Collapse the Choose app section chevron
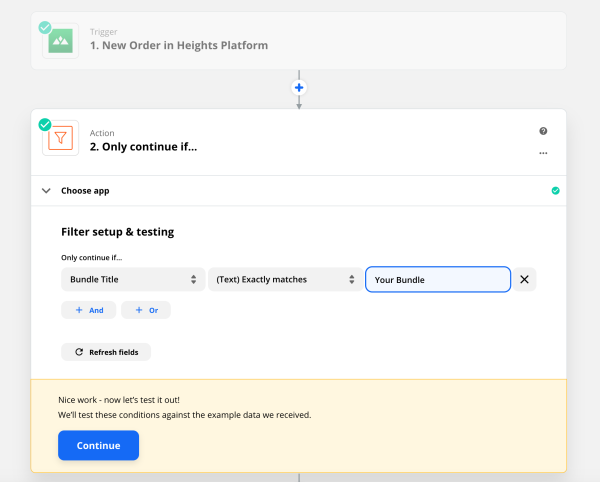The height and width of the screenshot is (482, 600). pyautogui.click(x=46, y=191)
